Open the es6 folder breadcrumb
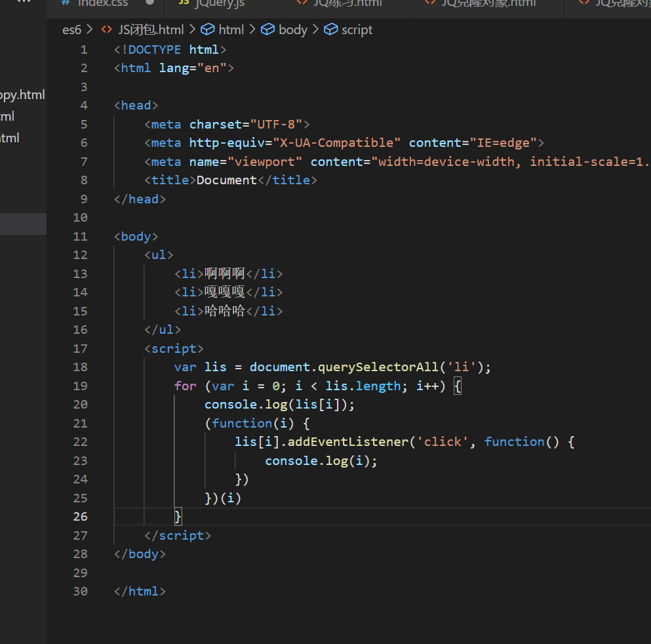The image size is (651, 644). pyautogui.click(x=71, y=30)
